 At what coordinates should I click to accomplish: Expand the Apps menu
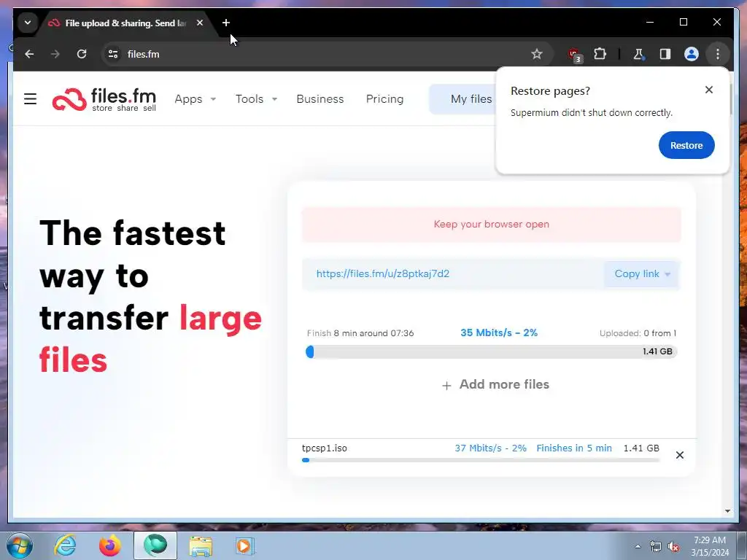[196, 99]
